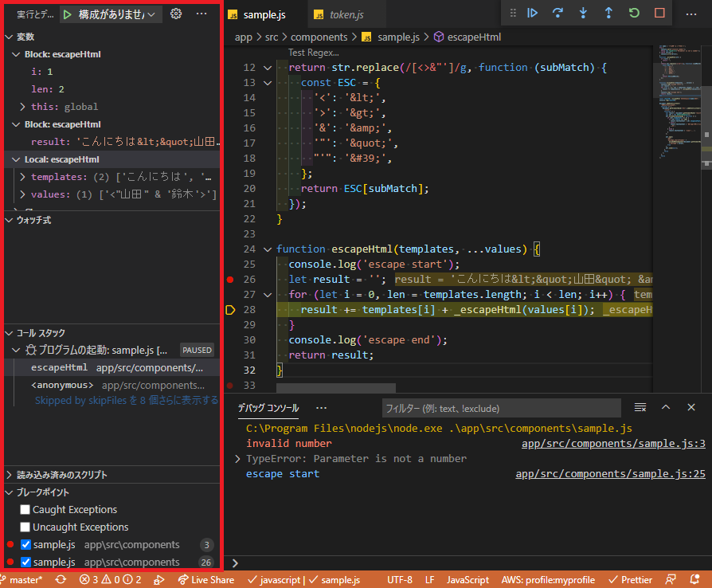Click components in the breadcrumb
Screen dimensions: 712x588
[x=319, y=37]
